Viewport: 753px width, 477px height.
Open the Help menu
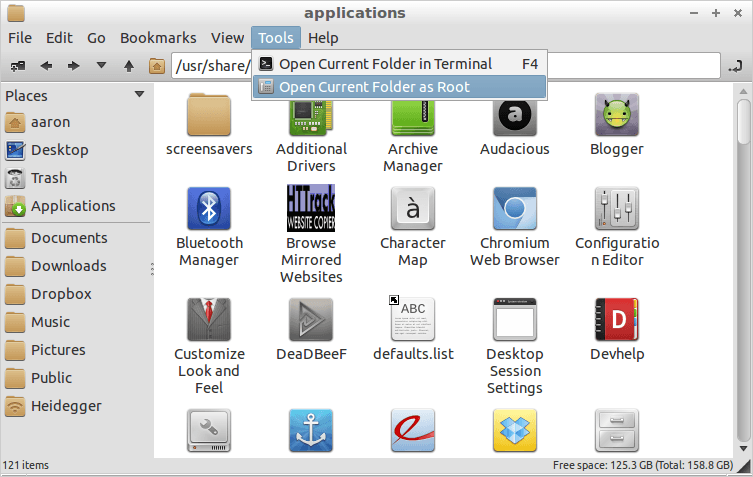click(x=323, y=38)
